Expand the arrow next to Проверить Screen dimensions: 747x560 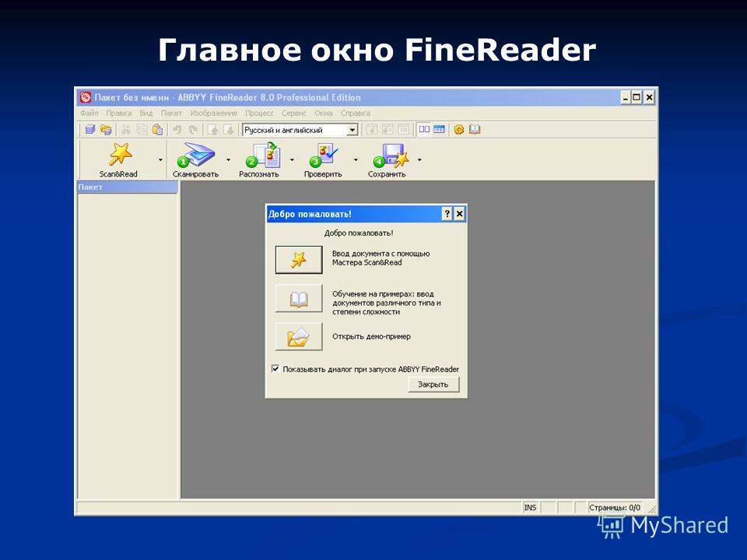(356, 160)
